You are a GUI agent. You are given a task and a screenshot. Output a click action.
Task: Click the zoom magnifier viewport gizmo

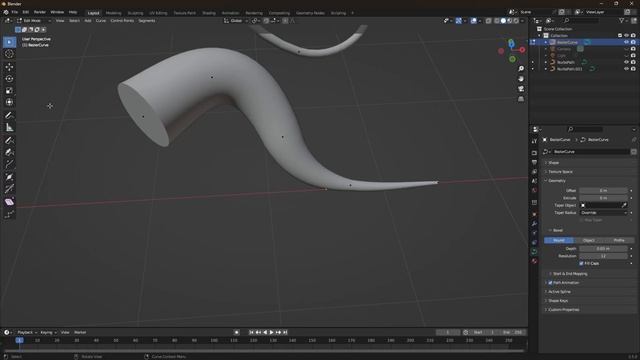(x=521, y=69)
